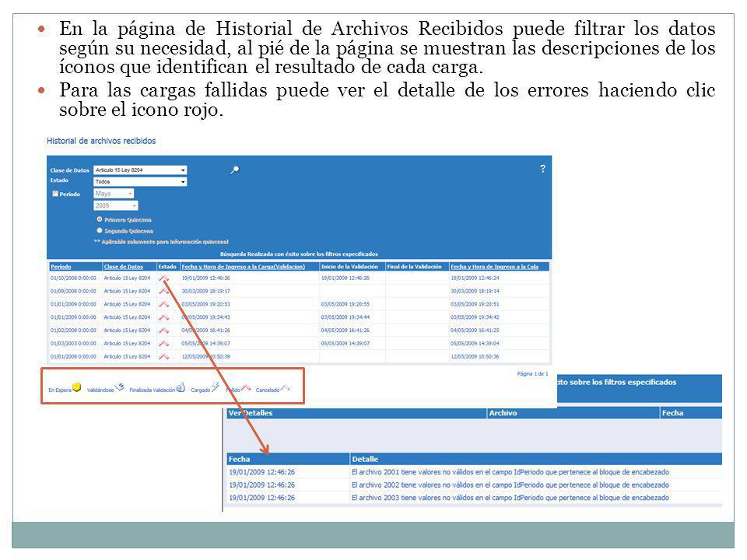Click failed icon in row dated 03/05/2009 19:20:53

164,304
